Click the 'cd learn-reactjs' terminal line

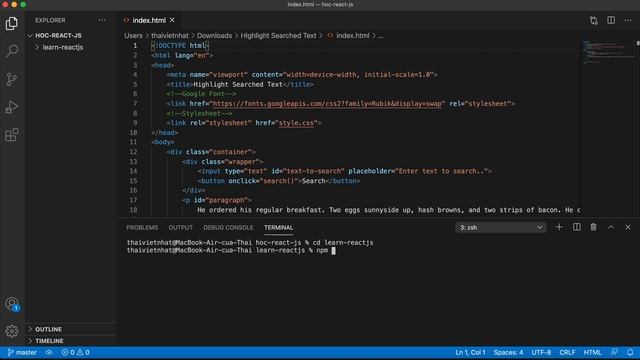[250, 243]
